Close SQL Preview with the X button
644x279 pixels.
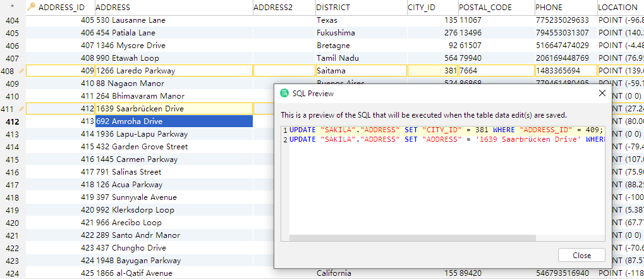[x=600, y=93]
